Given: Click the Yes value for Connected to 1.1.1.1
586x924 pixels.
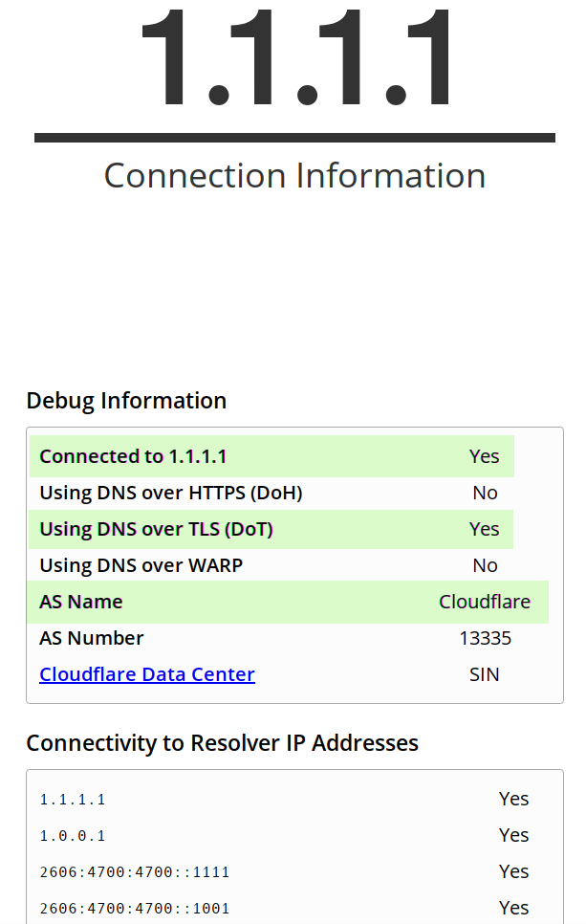Looking at the screenshot, I should 484,456.
